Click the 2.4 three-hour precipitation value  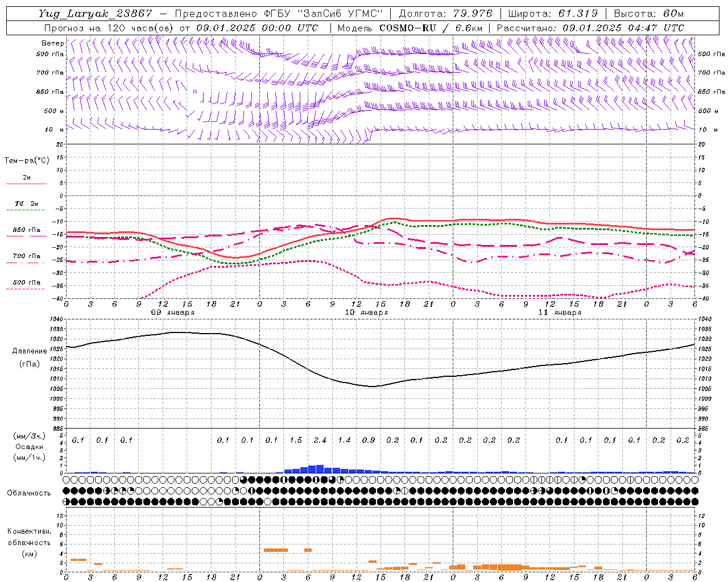[x=320, y=440]
